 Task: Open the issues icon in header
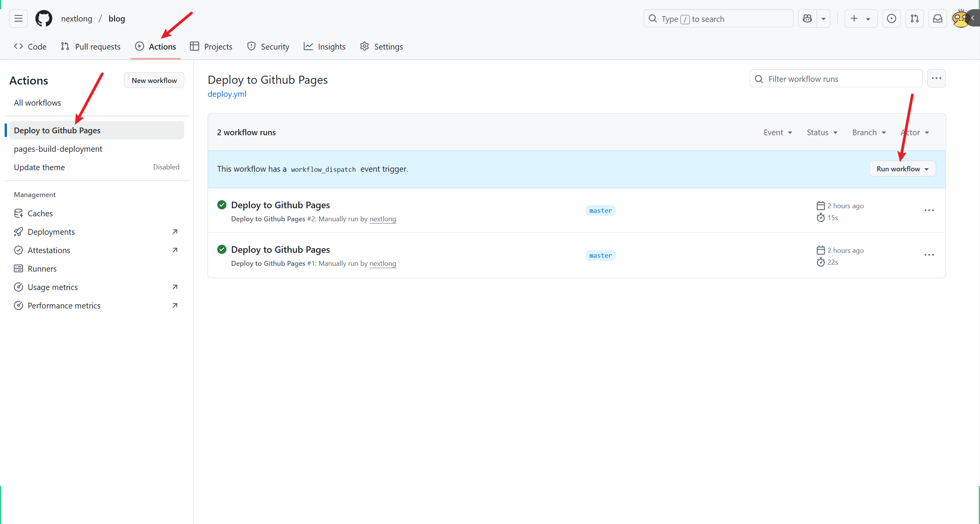point(891,18)
